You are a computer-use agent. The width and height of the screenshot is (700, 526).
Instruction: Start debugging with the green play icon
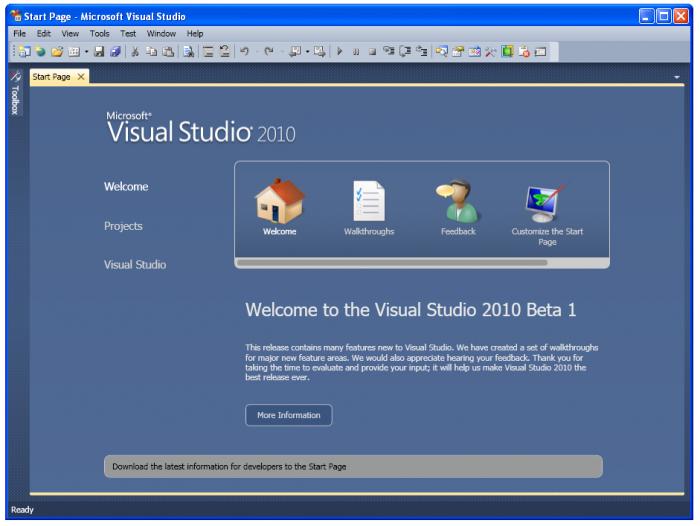(x=339, y=51)
